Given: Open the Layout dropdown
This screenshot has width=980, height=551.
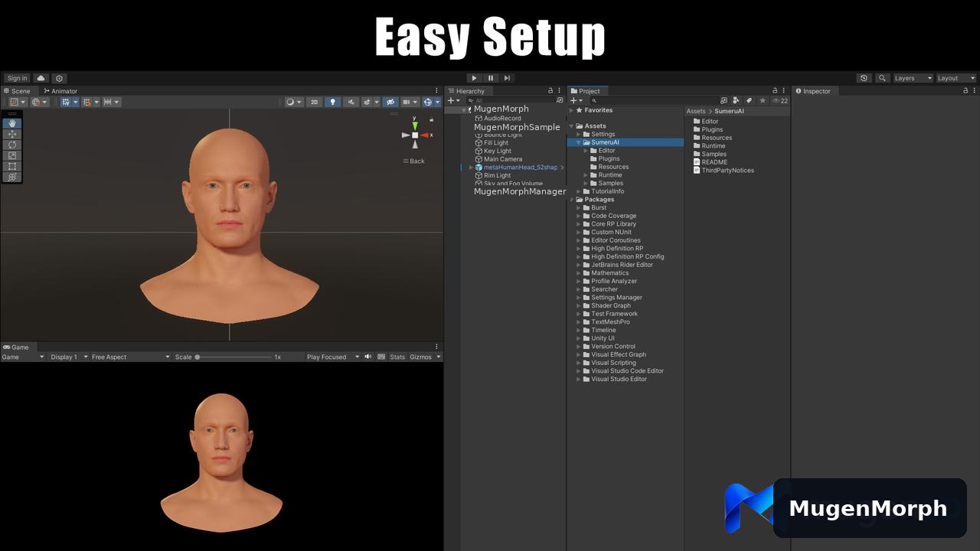Looking at the screenshot, I should tap(956, 78).
